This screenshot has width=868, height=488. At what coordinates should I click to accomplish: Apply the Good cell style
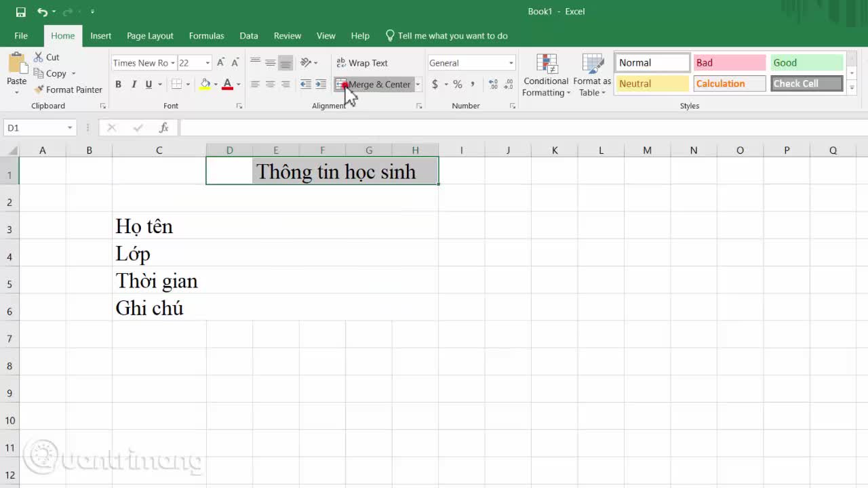point(807,62)
